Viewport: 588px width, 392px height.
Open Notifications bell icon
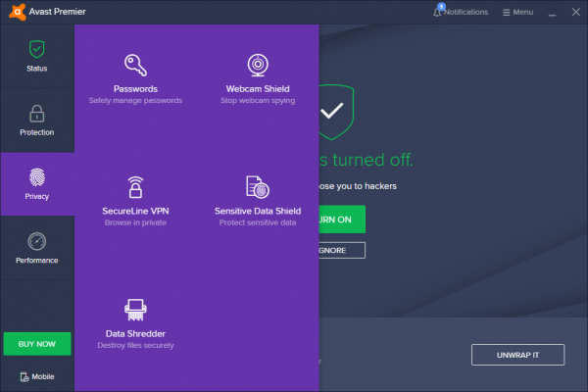pyautogui.click(x=437, y=13)
